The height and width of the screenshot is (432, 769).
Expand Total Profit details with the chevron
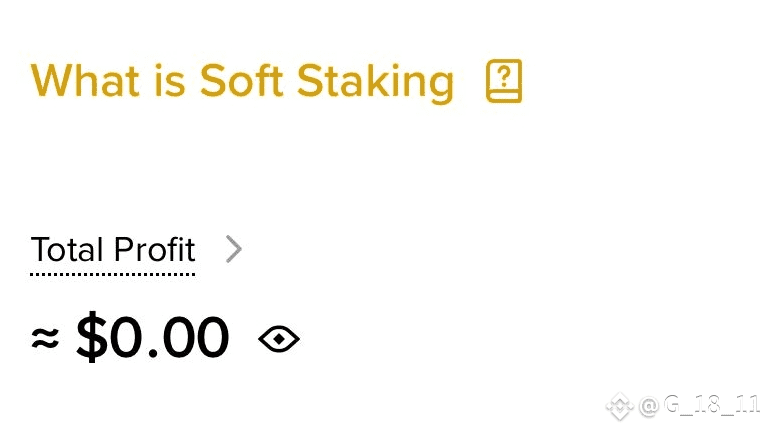(233, 249)
